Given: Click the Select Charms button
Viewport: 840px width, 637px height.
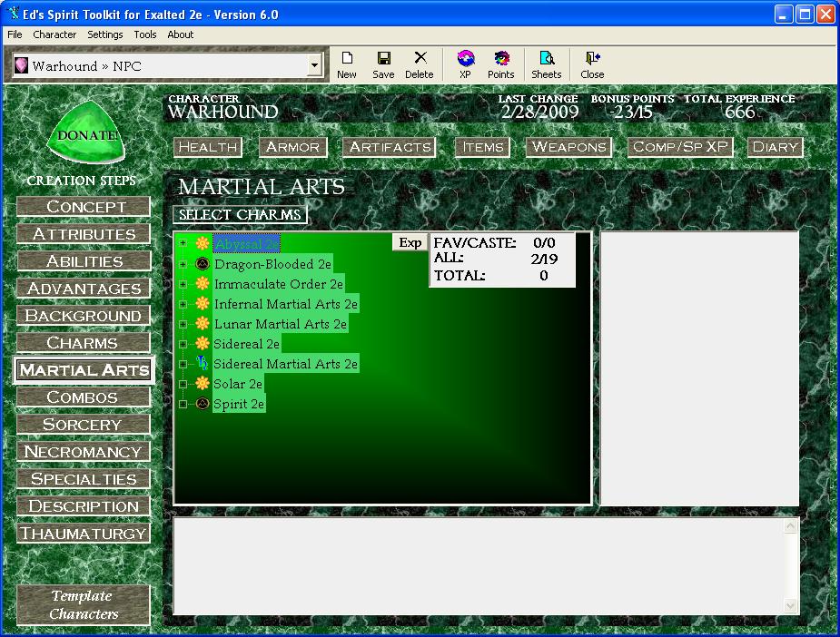Looking at the screenshot, I should (x=240, y=215).
